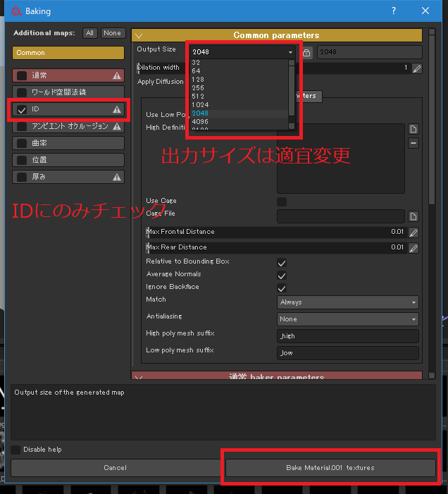Click the second output size field showing 2048

point(369,52)
